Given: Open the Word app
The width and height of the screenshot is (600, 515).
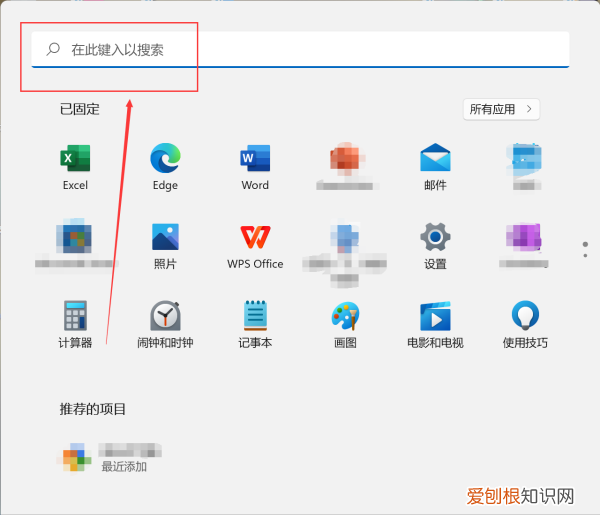Looking at the screenshot, I should [255, 166].
